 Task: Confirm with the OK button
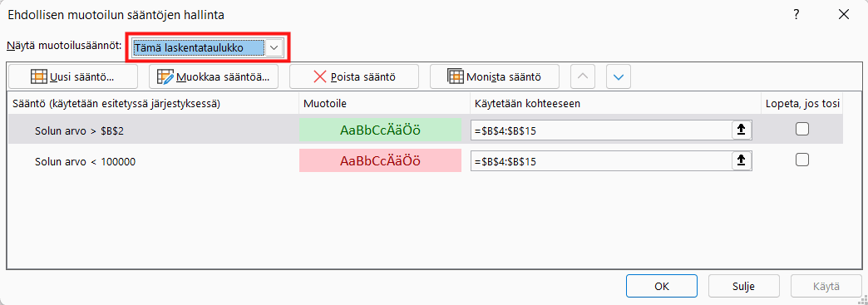[x=662, y=286]
